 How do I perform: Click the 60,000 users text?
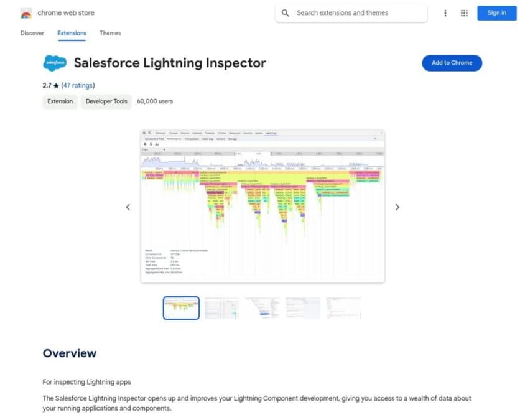155,101
